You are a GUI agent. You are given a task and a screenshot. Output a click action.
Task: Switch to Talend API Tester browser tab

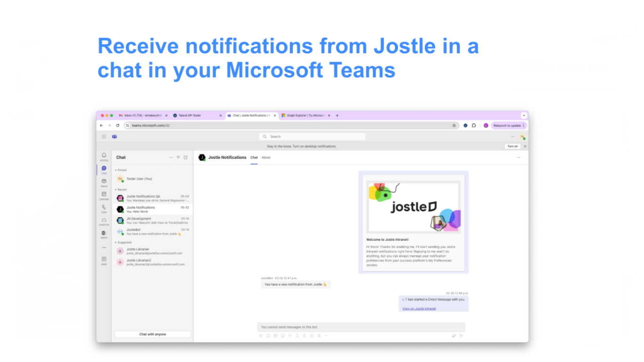[x=197, y=115]
